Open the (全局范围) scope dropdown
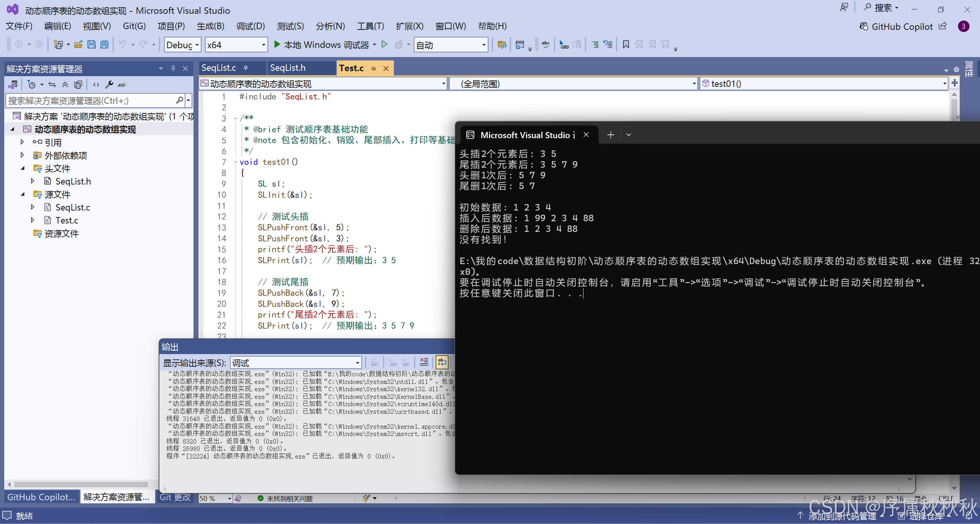 [573, 83]
